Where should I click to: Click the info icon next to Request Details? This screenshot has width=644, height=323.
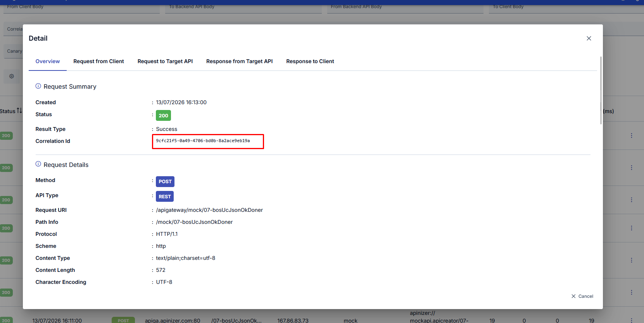click(38, 164)
